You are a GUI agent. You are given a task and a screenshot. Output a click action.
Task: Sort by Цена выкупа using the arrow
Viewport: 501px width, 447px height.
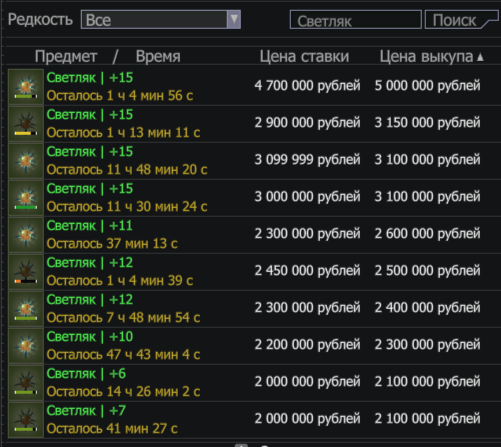click(x=480, y=57)
